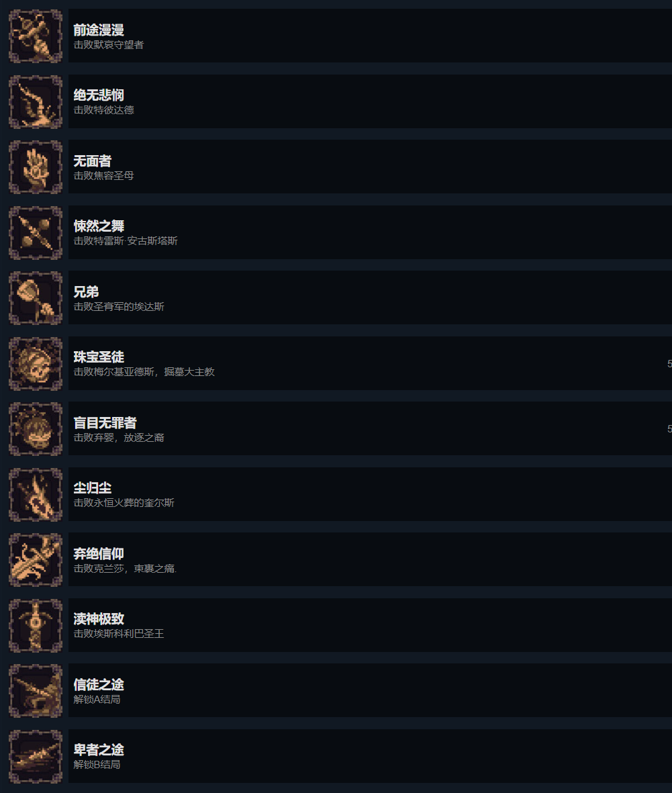Screen dimensions: 672x793
Task: Click the 卑者之途 ending B icon
Action: pyautogui.click(x=36, y=757)
